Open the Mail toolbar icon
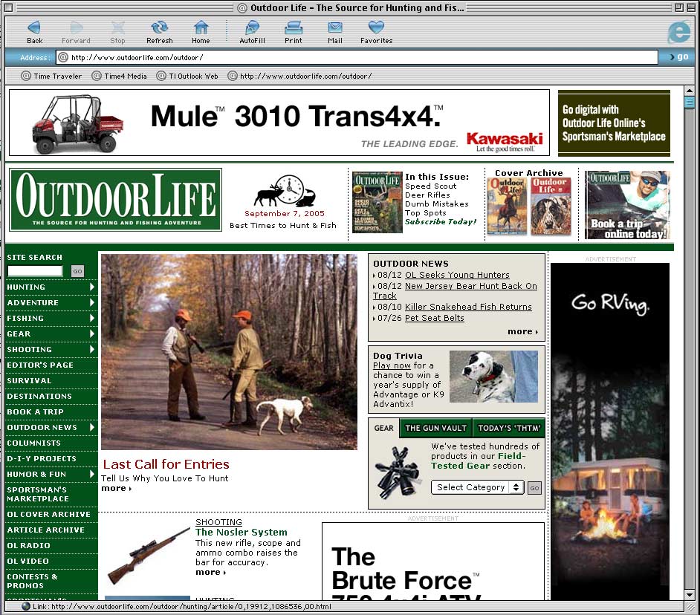The width and height of the screenshot is (700, 615). [x=335, y=32]
